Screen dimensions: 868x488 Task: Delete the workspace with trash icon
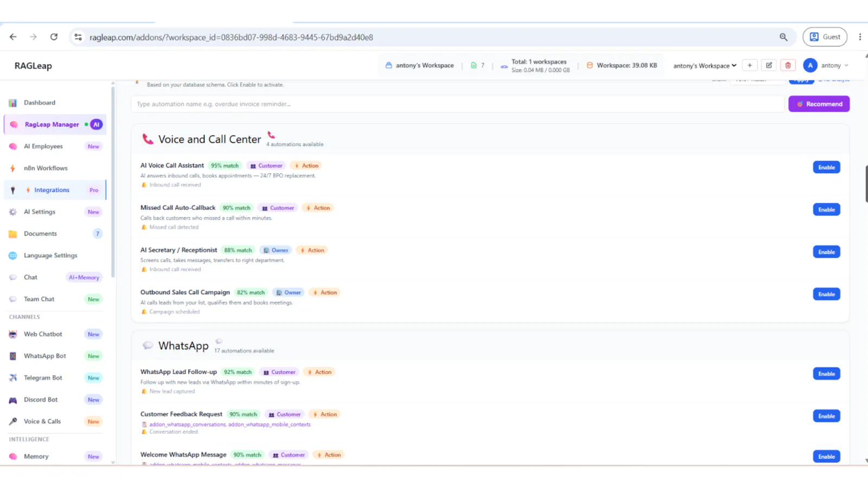pos(788,65)
